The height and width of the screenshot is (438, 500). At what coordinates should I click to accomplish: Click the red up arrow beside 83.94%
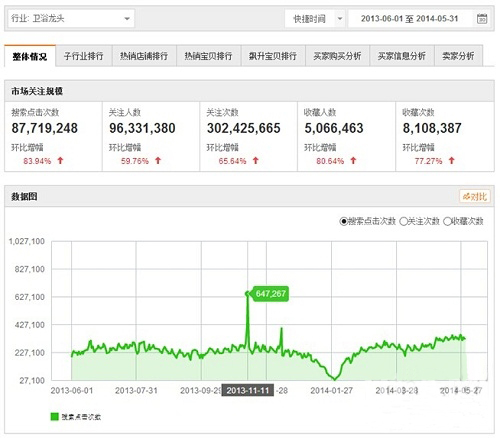coord(60,161)
